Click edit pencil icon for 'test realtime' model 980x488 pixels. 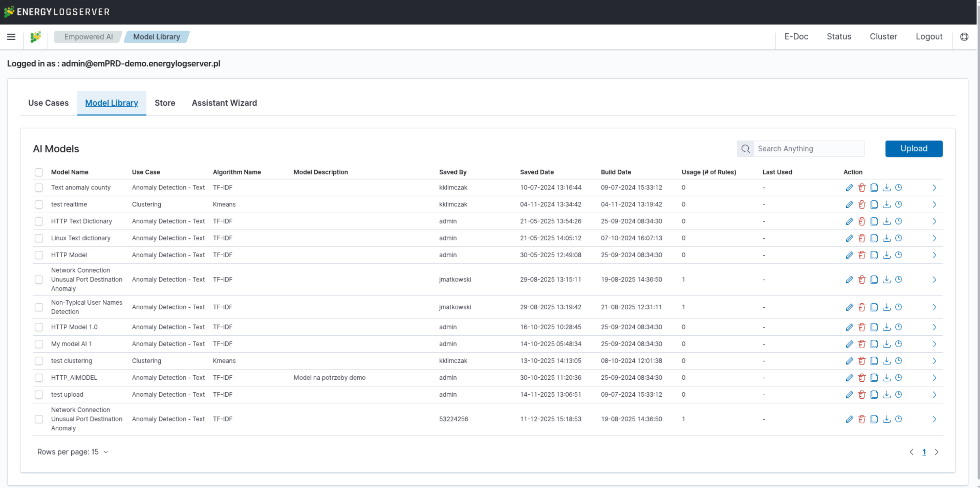(x=849, y=204)
